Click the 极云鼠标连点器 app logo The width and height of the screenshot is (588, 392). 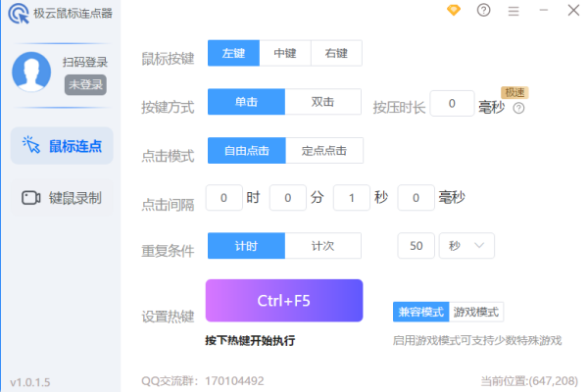click(16, 13)
